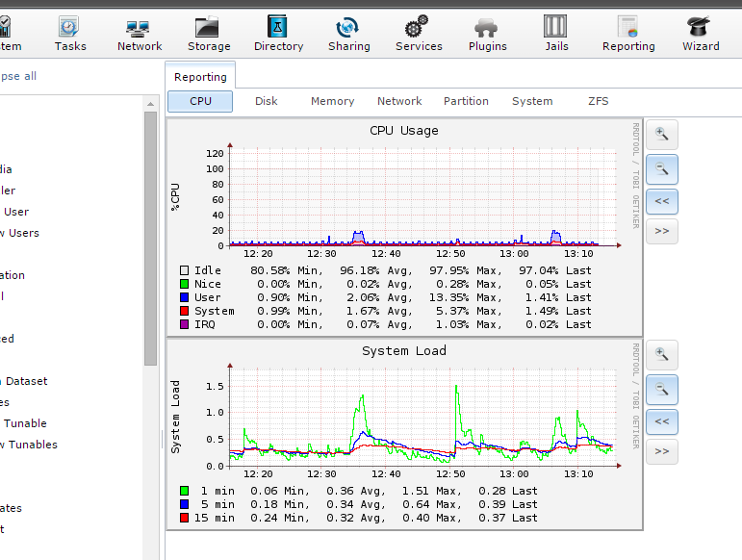The height and width of the screenshot is (560, 742).
Task: Click the CPU Usage graph title
Action: 403,131
